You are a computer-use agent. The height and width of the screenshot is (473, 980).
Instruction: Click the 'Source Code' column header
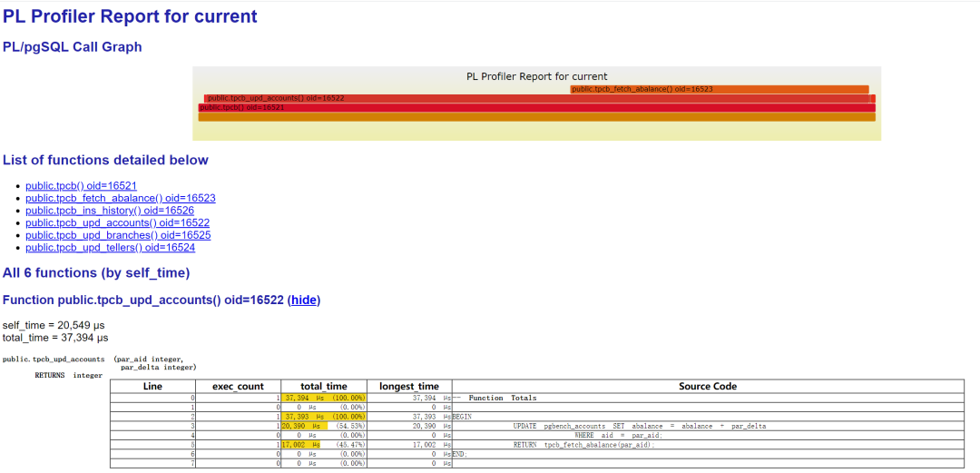(708, 387)
